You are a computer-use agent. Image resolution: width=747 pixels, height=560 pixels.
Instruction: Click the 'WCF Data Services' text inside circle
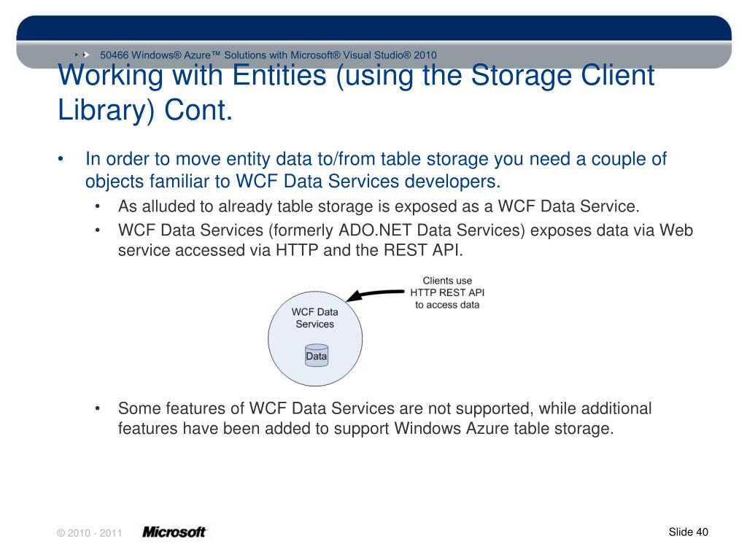click(x=315, y=318)
